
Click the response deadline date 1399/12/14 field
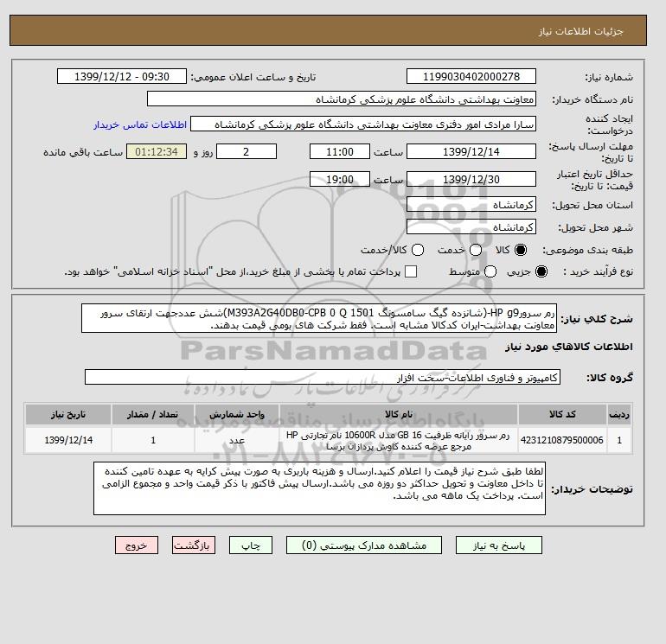[471, 151]
